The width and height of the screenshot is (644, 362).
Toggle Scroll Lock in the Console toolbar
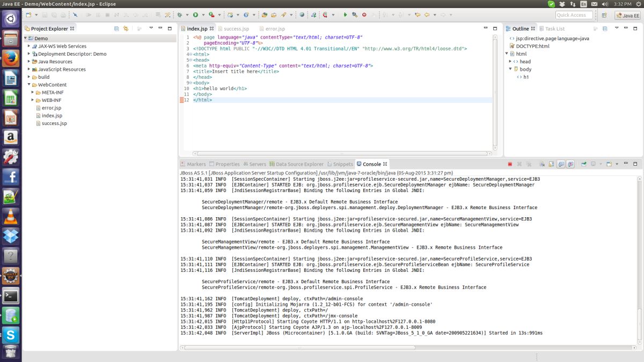click(x=551, y=164)
